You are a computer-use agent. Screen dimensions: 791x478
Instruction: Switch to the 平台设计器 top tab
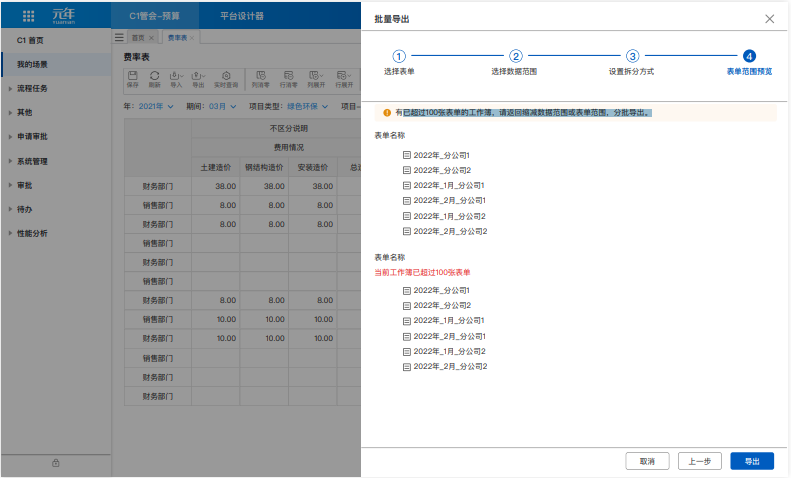pos(242,16)
